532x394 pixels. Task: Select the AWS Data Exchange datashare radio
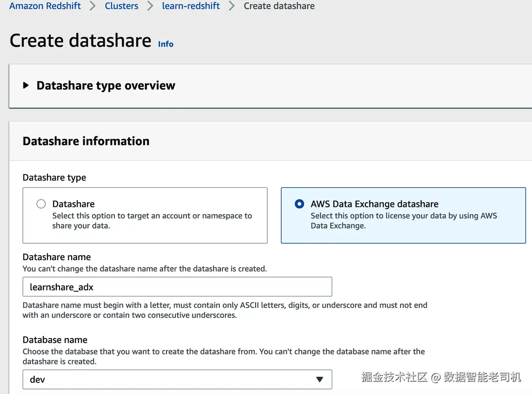(300, 204)
